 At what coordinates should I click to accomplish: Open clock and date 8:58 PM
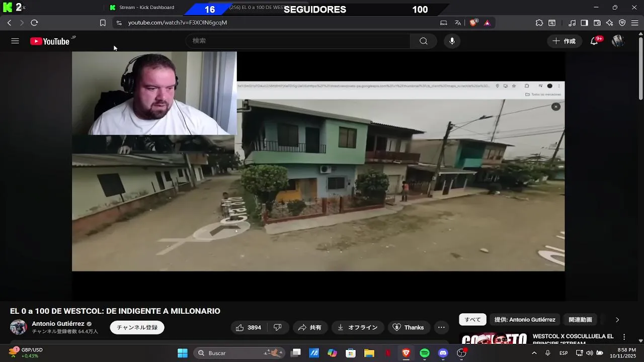pyautogui.click(x=623, y=353)
